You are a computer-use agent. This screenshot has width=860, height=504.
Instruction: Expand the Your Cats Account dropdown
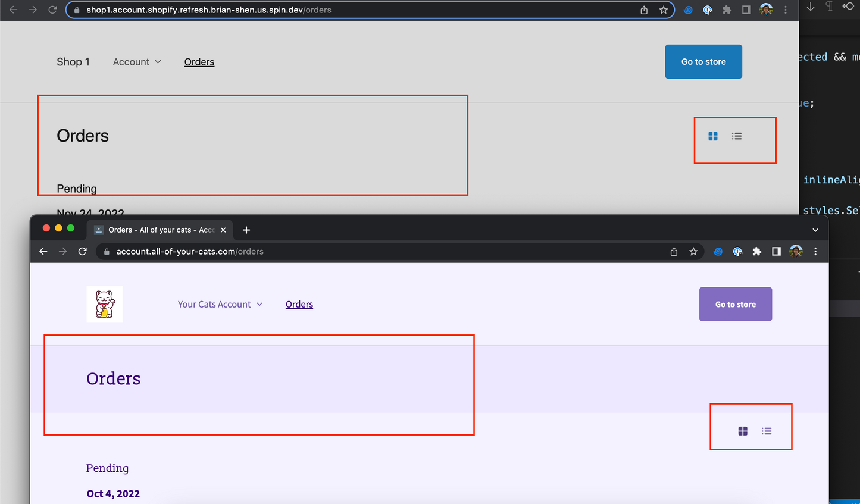(220, 304)
